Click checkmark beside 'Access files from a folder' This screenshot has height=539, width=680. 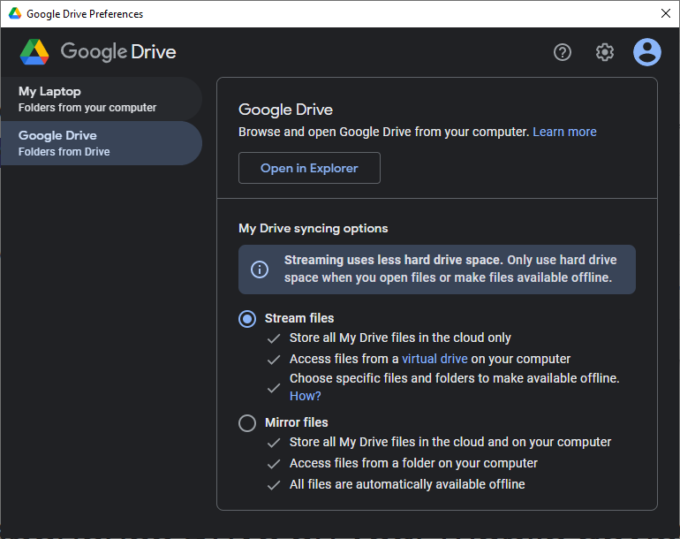(x=274, y=464)
